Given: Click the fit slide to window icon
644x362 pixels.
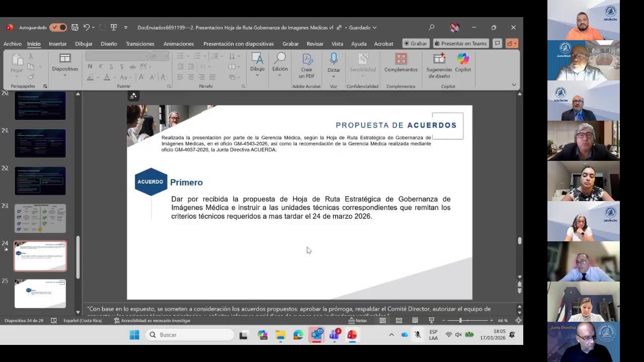Looking at the screenshot, I should click(518, 320).
